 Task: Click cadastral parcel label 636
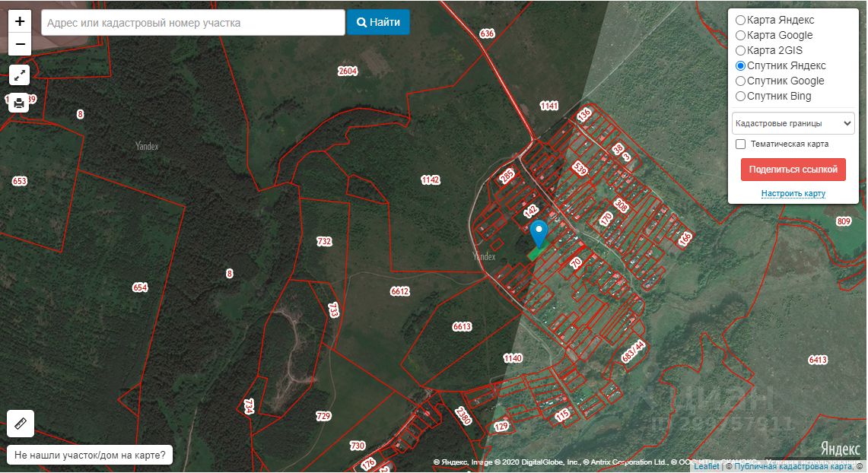click(487, 33)
